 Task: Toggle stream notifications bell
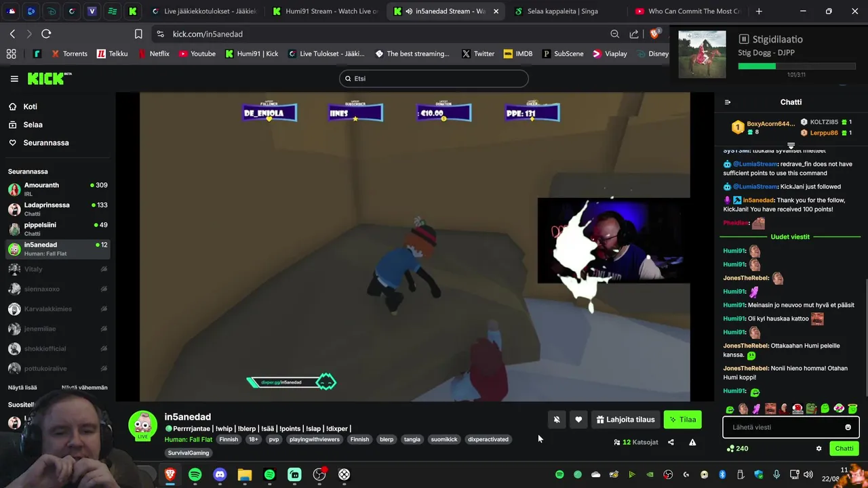click(x=557, y=420)
